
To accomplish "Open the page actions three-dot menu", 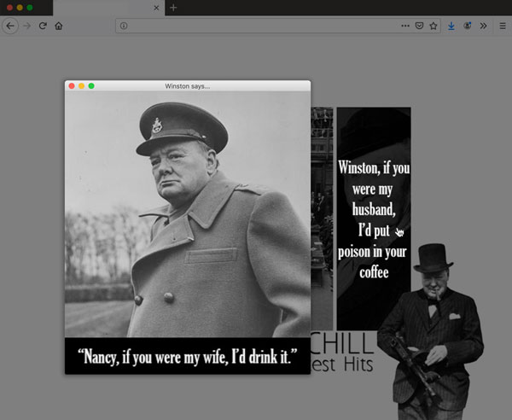I will click(404, 26).
